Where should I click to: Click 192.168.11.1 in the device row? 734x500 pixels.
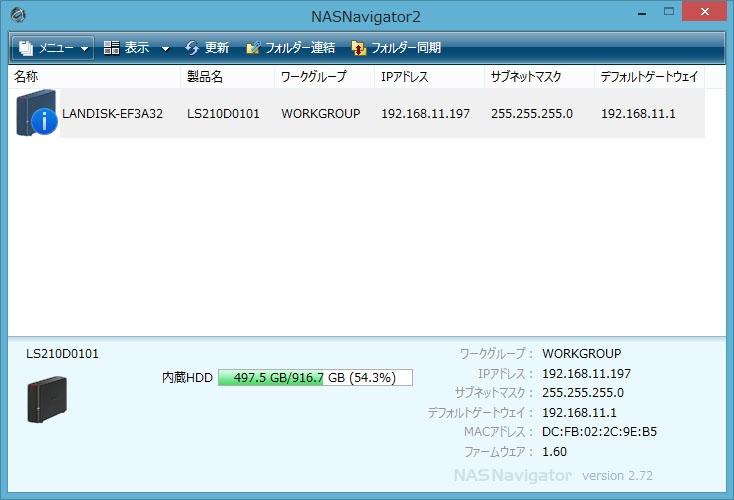coord(638,114)
